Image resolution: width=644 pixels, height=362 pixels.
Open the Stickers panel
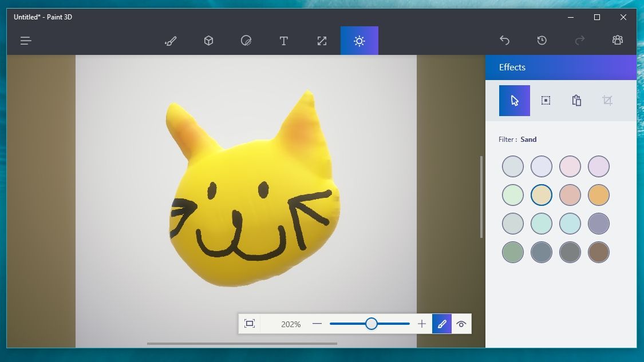pyautogui.click(x=246, y=41)
